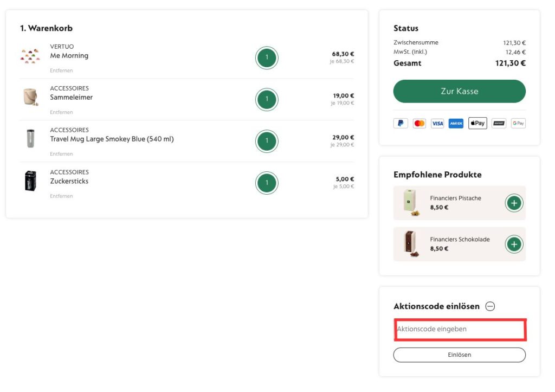Remove Sammeleimer via Entfernen
The height and width of the screenshot is (392, 555).
[61, 112]
